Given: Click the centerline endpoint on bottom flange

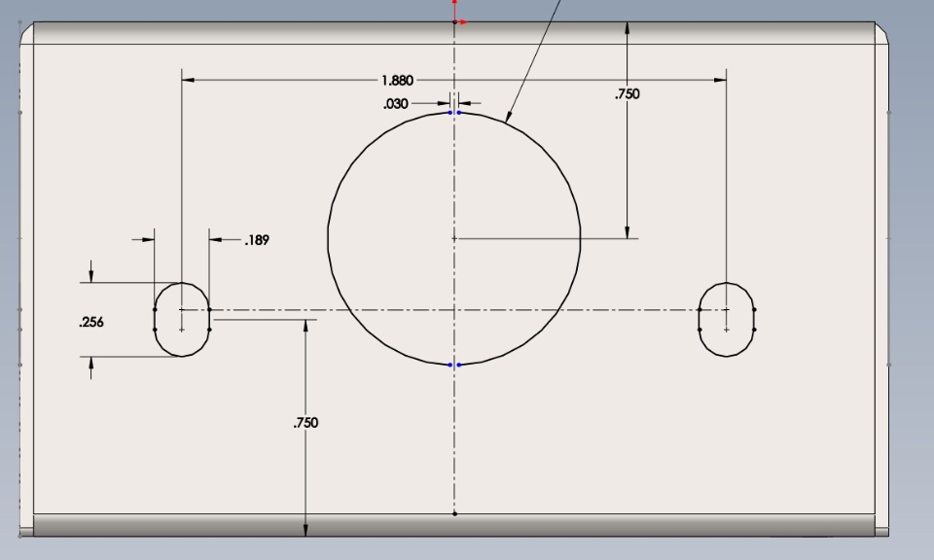Looking at the screenshot, I should coord(455,513).
